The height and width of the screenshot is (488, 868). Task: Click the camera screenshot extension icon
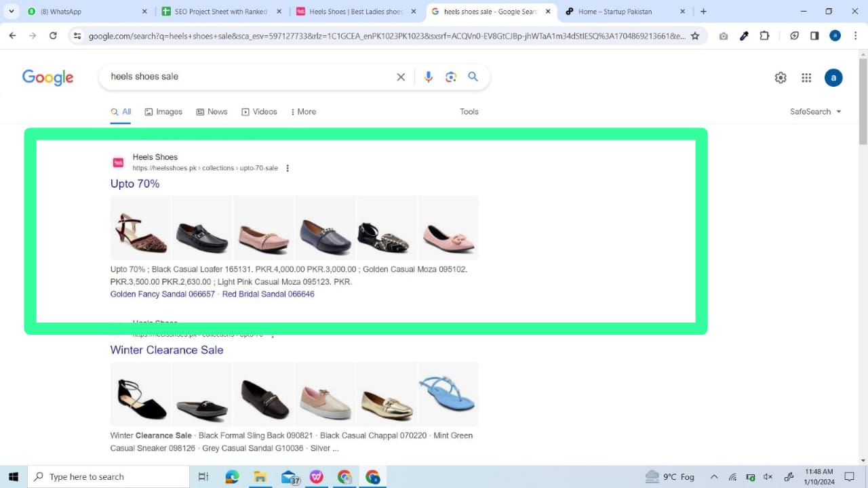pyautogui.click(x=724, y=36)
